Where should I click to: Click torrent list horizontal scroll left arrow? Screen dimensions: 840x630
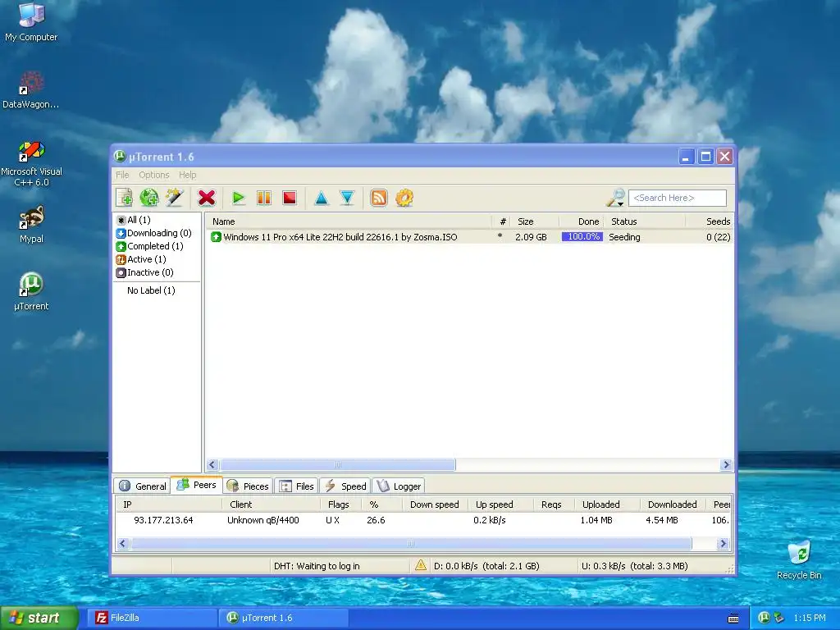point(212,464)
